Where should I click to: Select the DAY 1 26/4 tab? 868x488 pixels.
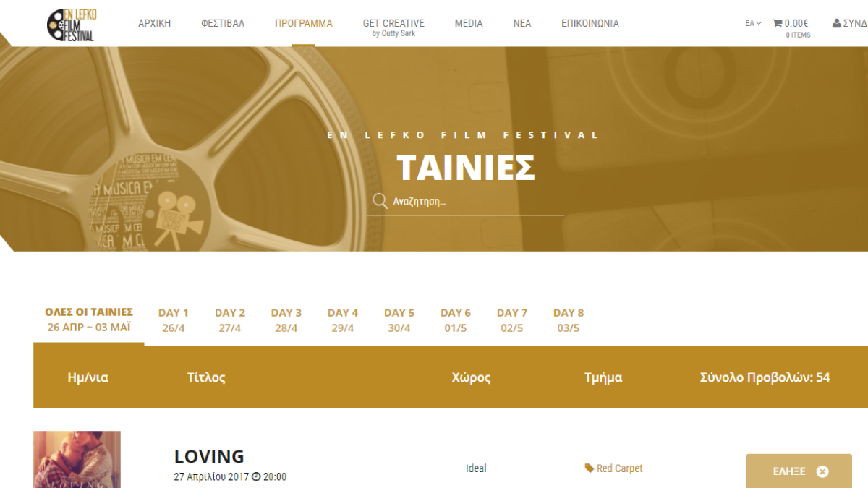(173, 320)
